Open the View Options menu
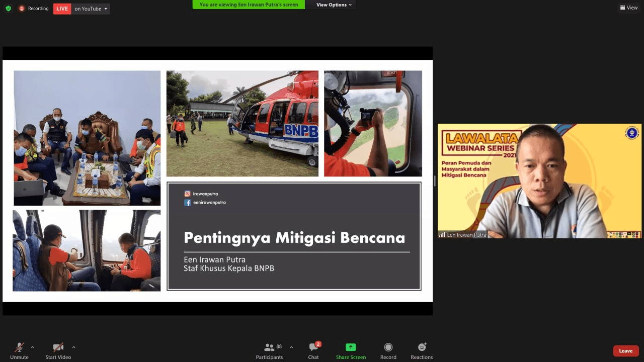This screenshot has height=362, width=644. 332,5
